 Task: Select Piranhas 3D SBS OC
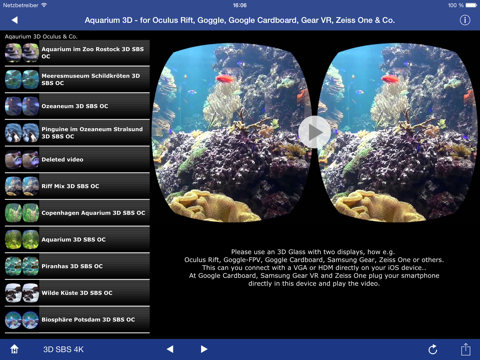77,266
